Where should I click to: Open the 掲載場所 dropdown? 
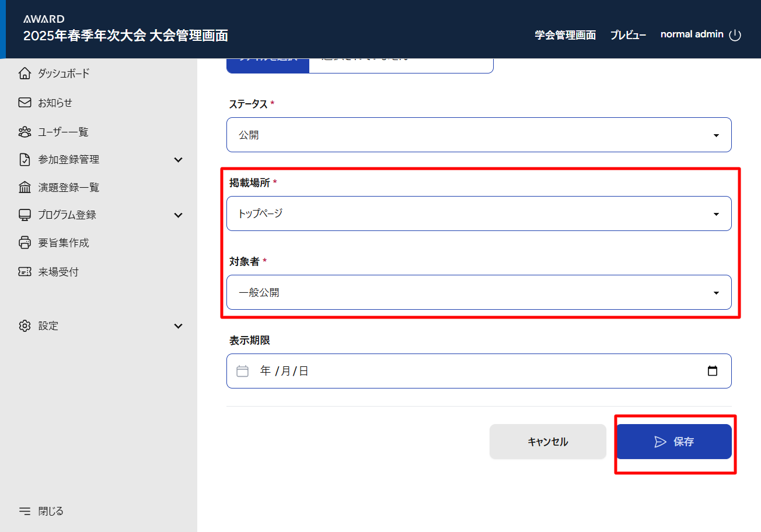click(479, 213)
